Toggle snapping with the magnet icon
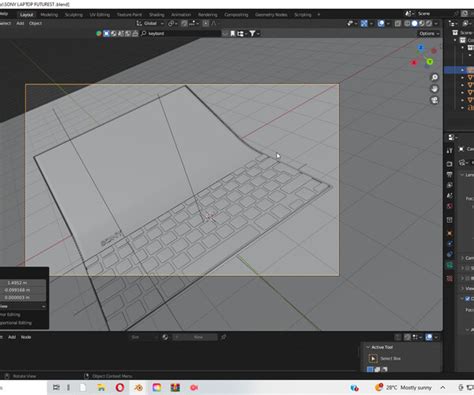Image resolution: width=474 pixels, height=395 pixels. pos(184,23)
